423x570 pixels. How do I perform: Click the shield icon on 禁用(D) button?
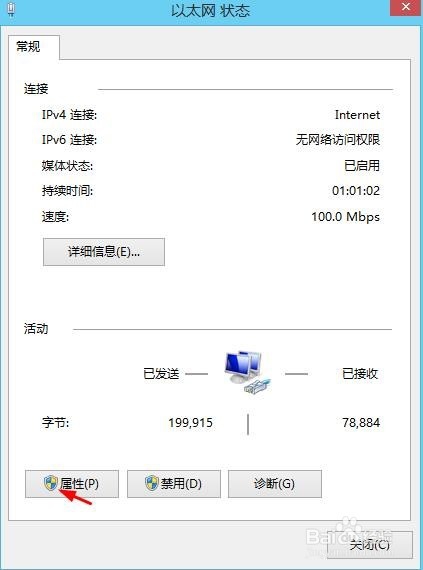tap(152, 483)
